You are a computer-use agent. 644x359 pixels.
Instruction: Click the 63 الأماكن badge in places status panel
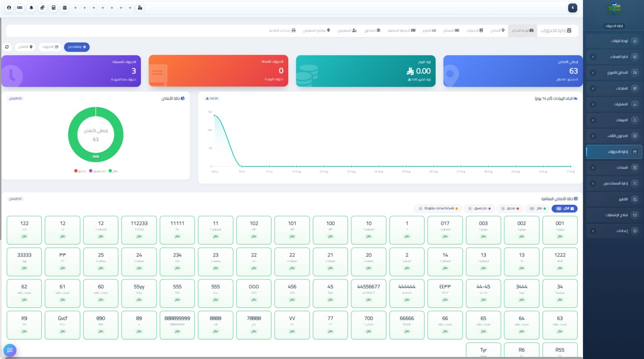15,98
